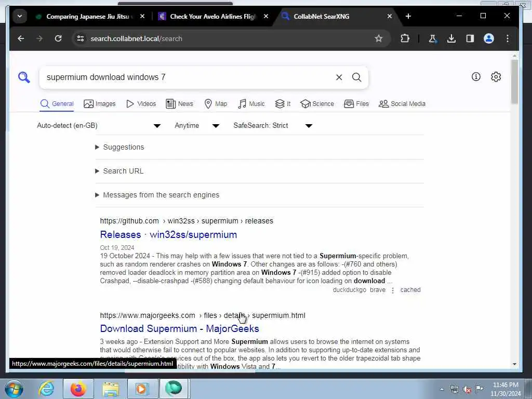532x399 pixels.
Task: Select the Files search category
Action: pos(356,104)
